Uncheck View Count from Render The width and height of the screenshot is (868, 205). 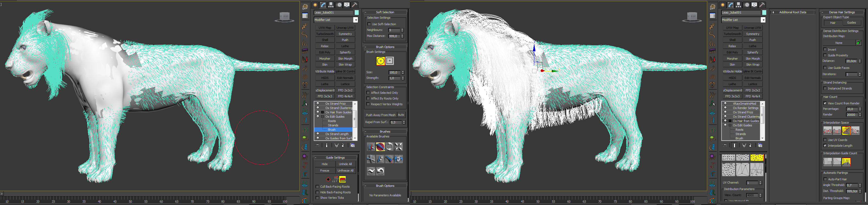tap(825, 103)
